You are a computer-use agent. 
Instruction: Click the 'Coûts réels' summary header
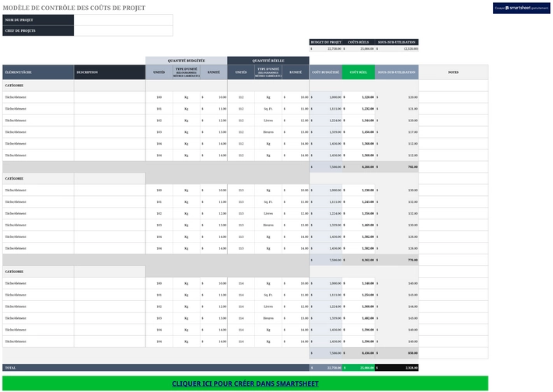pyautogui.click(x=359, y=42)
